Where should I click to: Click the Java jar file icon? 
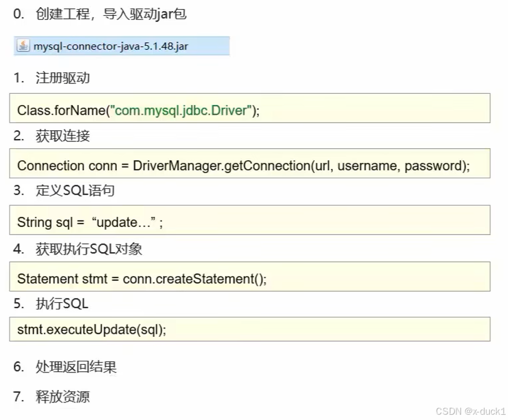[x=23, y=46]
